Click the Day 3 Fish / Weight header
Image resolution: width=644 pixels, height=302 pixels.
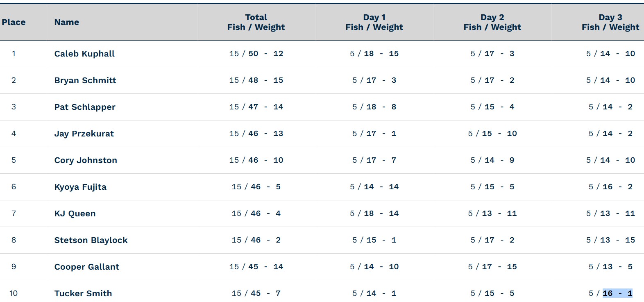tap(610, 22)
